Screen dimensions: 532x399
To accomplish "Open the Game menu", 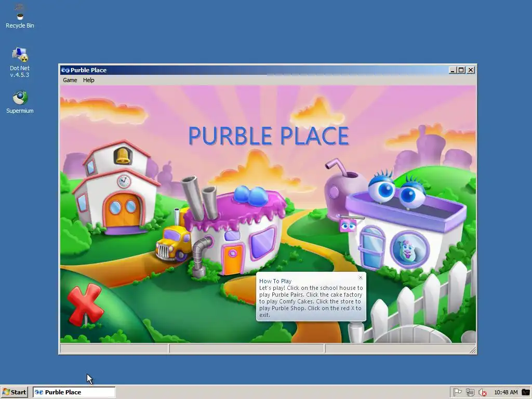I will coord(70,80).
